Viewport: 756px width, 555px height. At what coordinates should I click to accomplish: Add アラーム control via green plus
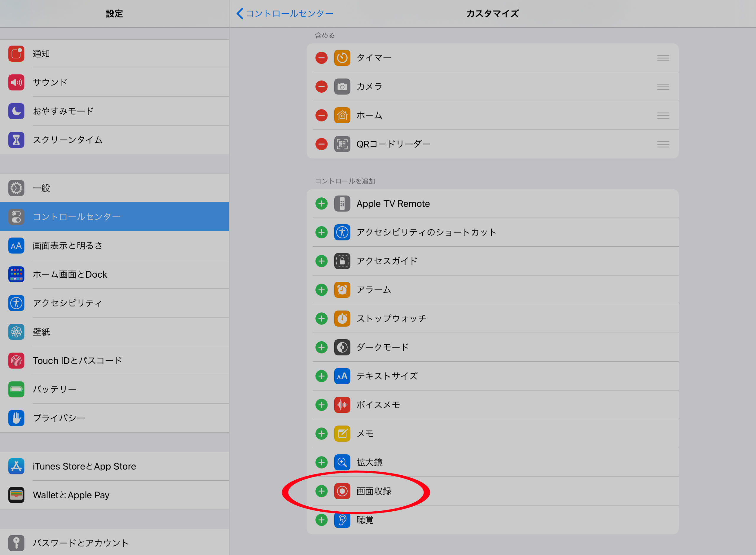coord(321,290)
